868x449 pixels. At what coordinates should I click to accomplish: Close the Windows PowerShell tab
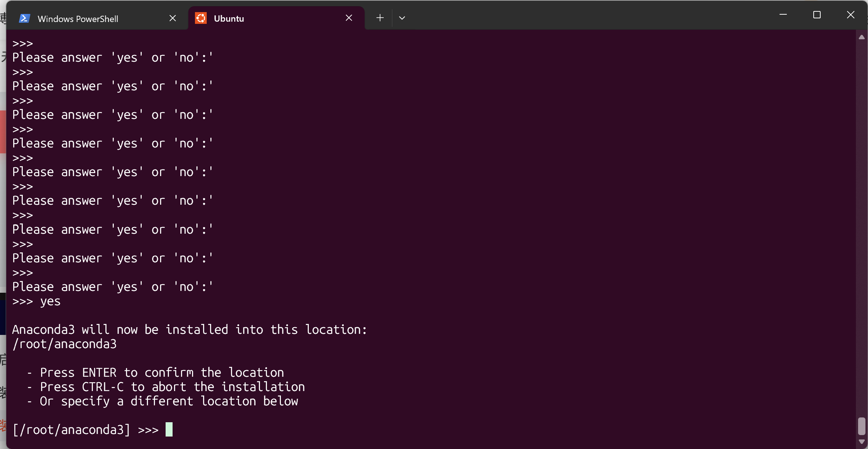tap(173, 18)
